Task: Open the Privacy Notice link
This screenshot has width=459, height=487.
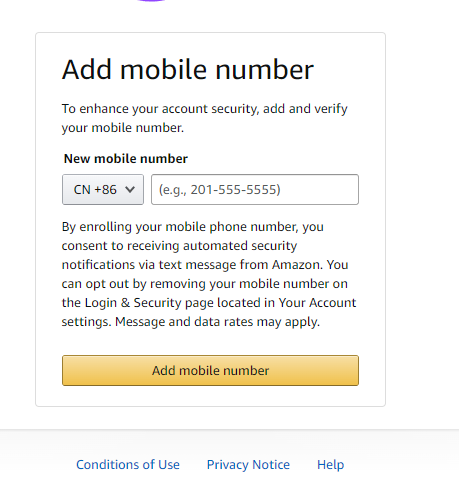Action: [x=248, y=464]
